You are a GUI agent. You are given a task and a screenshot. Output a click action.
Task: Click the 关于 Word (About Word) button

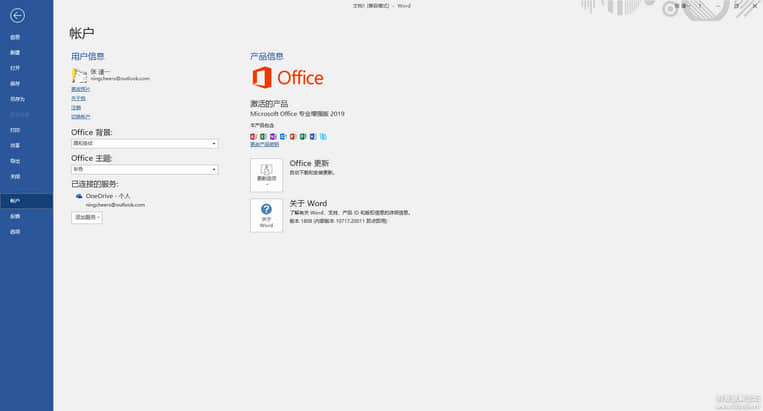click(266, 215)
